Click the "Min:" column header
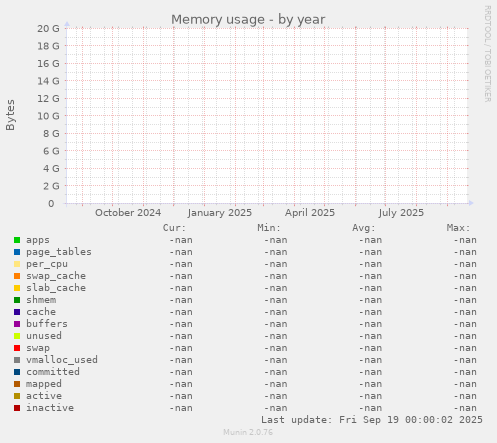The height and width of the screenshot is (443, 497). [x=269, y=228]
